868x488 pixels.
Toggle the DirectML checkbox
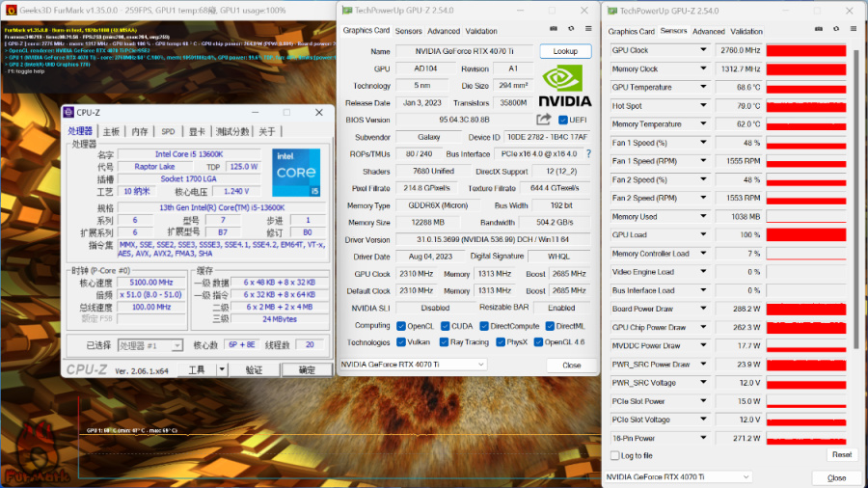pos(551,326)
